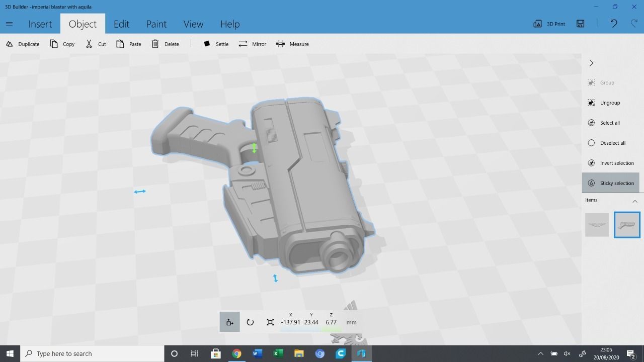Ungroup the selected items

(604, 103)
